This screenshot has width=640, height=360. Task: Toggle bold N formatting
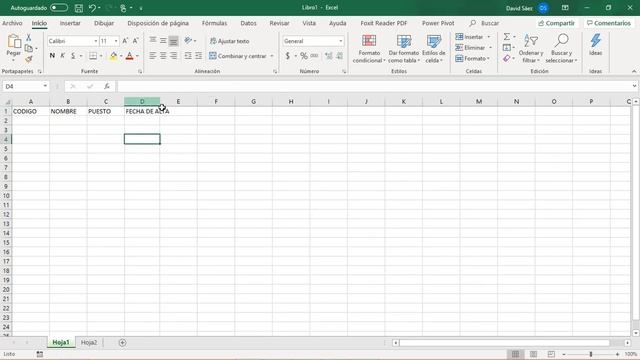[52, 56]
